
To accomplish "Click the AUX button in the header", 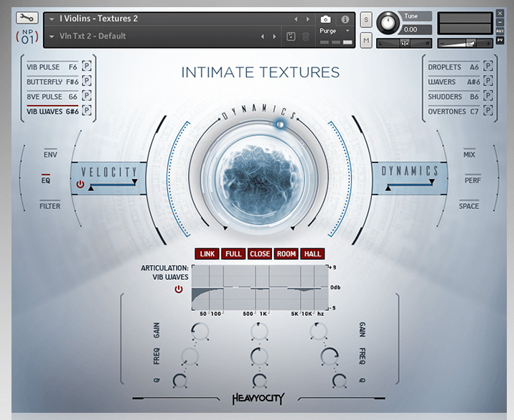I will [500, 31].
